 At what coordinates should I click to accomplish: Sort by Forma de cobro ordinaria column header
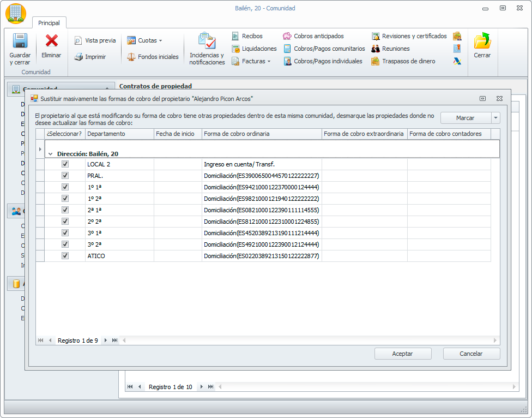(262, 134)
